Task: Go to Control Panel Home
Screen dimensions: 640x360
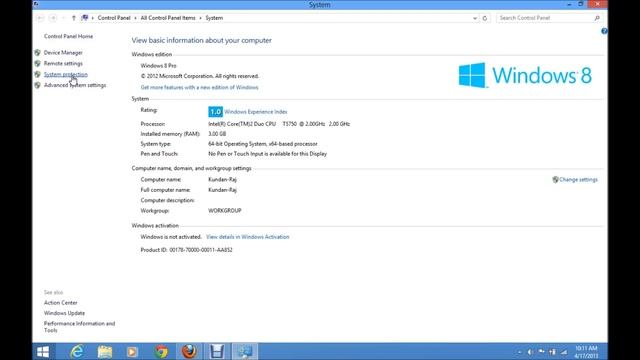Action: point(69,36)
